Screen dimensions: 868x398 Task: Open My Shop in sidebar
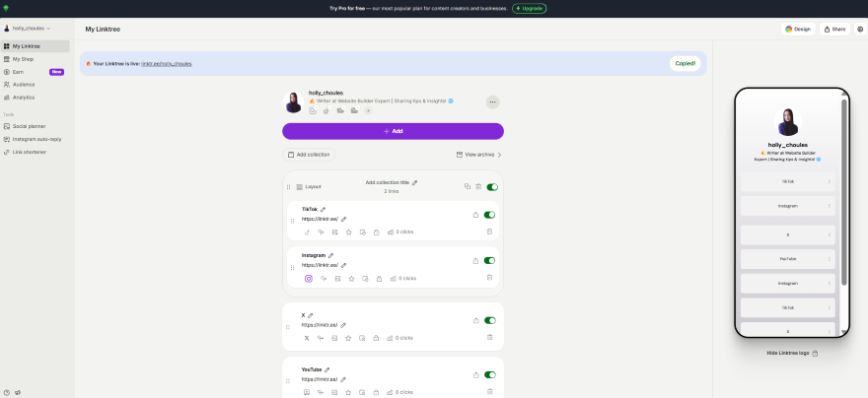pos(36,59)
